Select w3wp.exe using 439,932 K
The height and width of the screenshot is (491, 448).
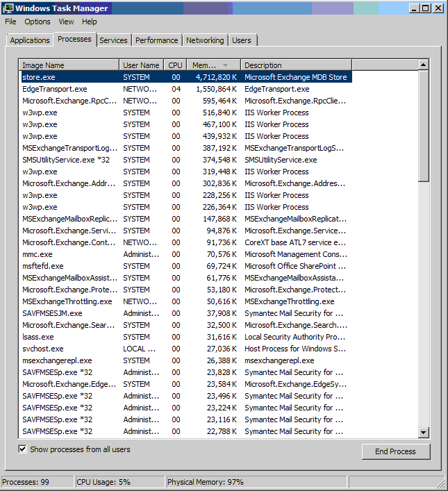pyautogui.click(x=187, y=136)
